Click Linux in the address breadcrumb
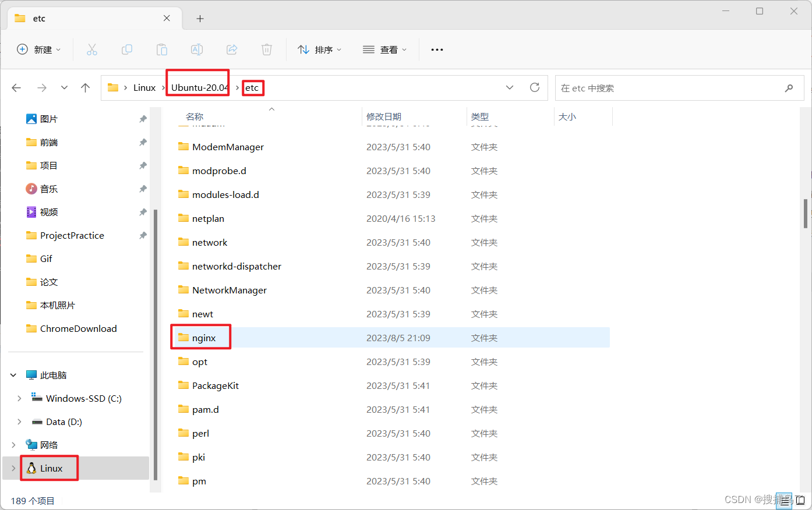 pos(144,88)
